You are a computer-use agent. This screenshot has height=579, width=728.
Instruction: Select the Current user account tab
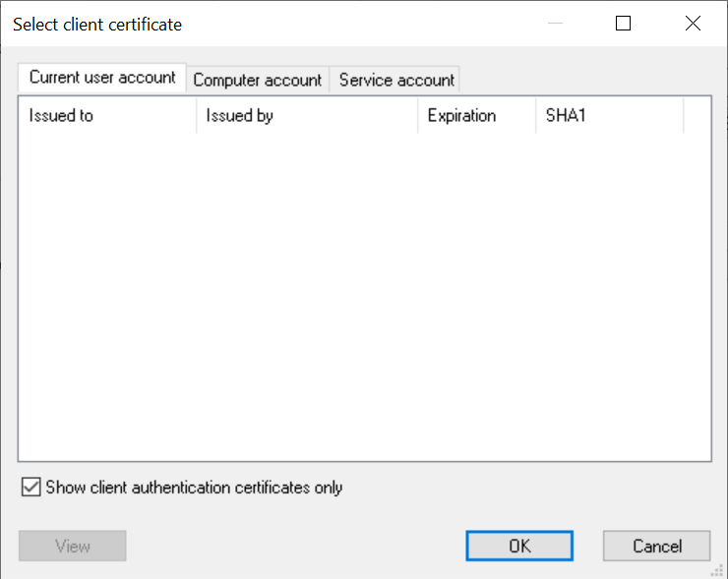[x=102, y=77]
